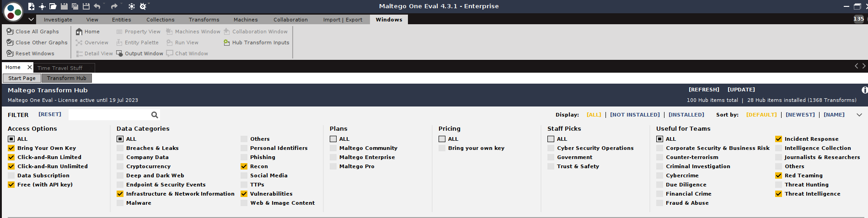Click the Machines Window icon
The image size is (868, 218).
(170, 32)
